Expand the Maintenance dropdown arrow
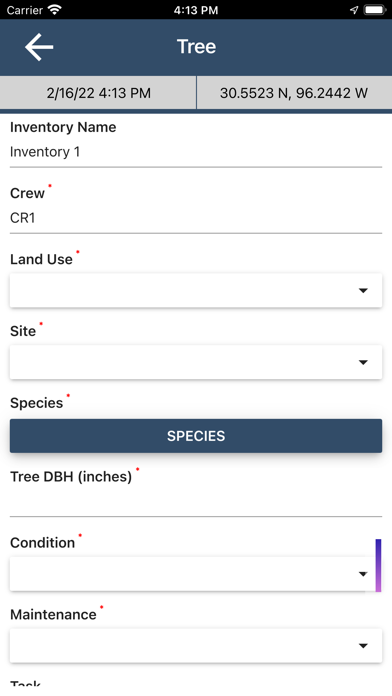 [363, 646]
